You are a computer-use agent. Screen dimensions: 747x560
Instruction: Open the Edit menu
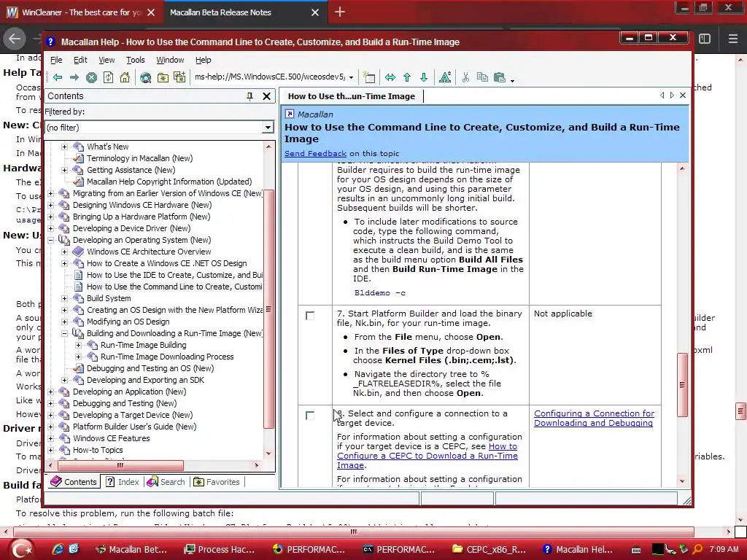coord(80,60)
